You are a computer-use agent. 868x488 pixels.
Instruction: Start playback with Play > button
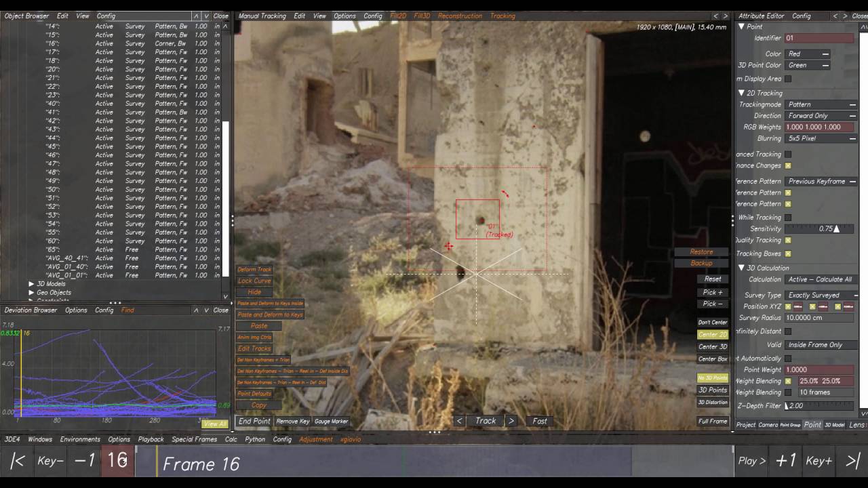pos(751,461)
